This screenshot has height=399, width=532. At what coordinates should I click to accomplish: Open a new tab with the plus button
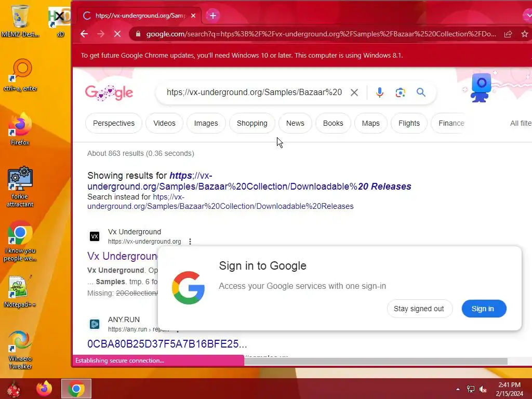point(212,16)
